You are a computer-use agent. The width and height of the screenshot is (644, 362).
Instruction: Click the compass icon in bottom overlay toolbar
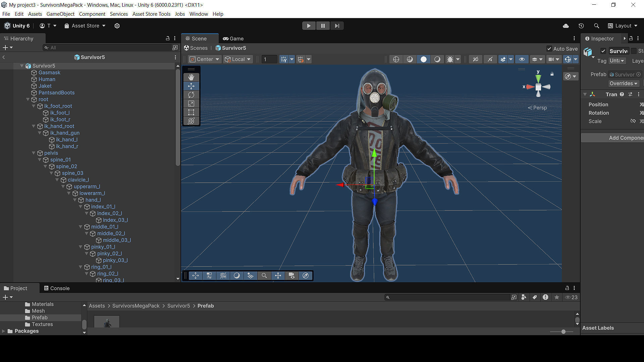click(306, 276)
